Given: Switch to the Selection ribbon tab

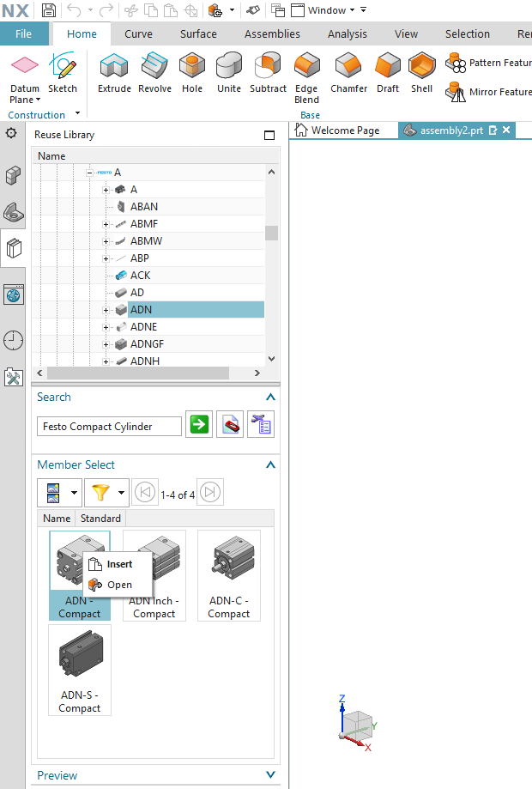Looking at the screenshot, I should coord(467,33).
